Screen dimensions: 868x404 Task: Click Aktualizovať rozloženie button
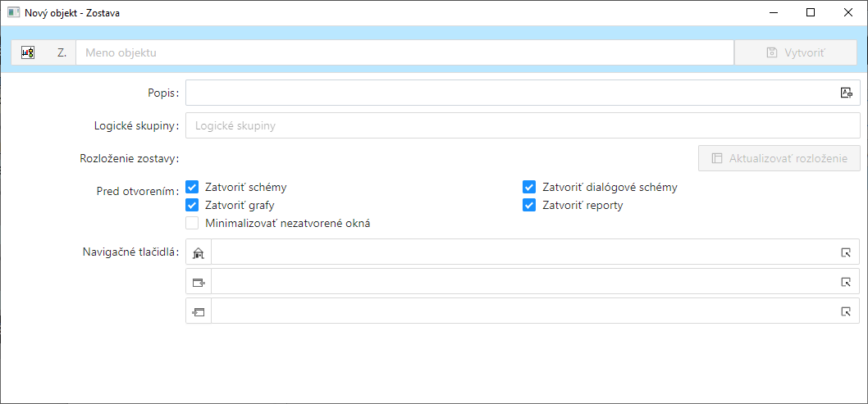[779, 158]
